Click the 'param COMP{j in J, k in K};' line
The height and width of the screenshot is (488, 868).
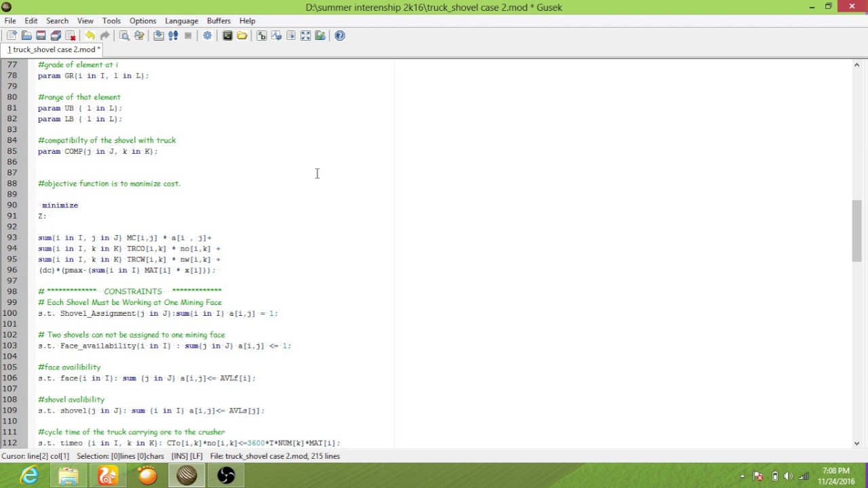tap(98, 151)
